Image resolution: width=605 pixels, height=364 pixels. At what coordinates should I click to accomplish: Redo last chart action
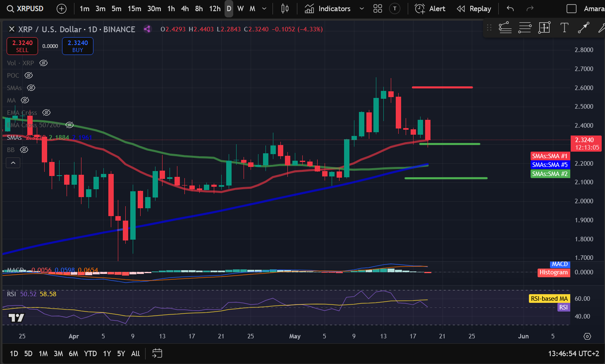click(530, 9)
